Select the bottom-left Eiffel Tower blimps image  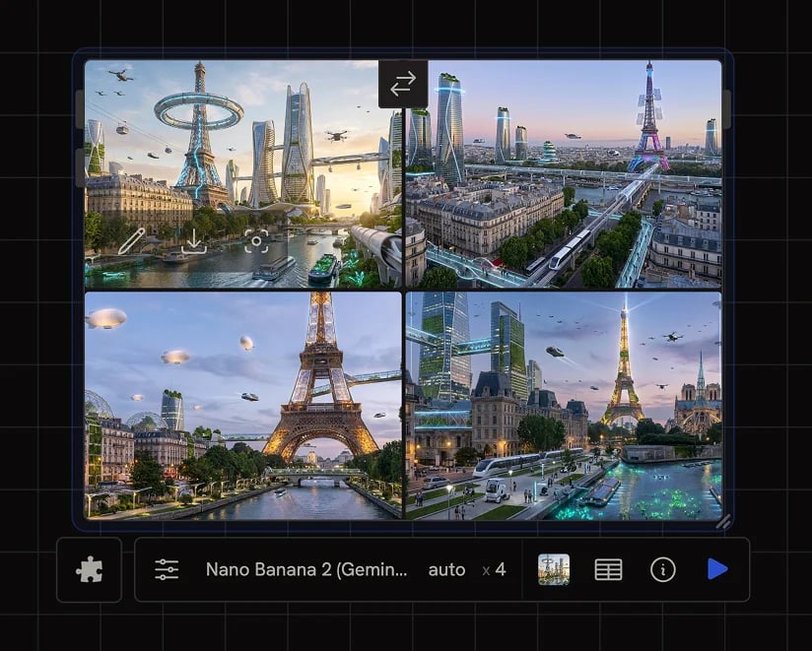(x=242, y=406)
